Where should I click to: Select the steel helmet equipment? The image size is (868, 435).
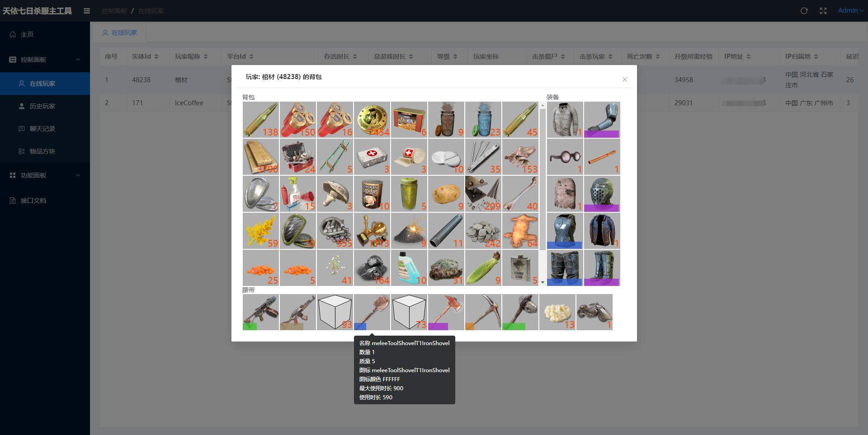click(602, 194)
